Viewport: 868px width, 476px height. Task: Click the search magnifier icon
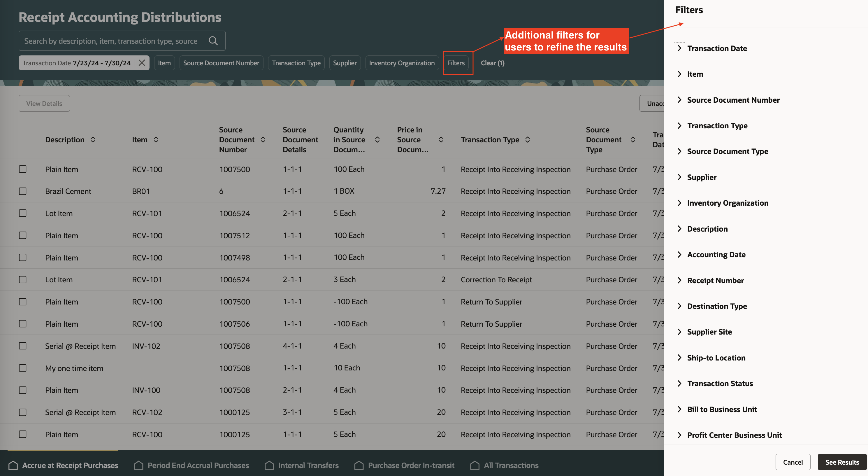point(213,41)
